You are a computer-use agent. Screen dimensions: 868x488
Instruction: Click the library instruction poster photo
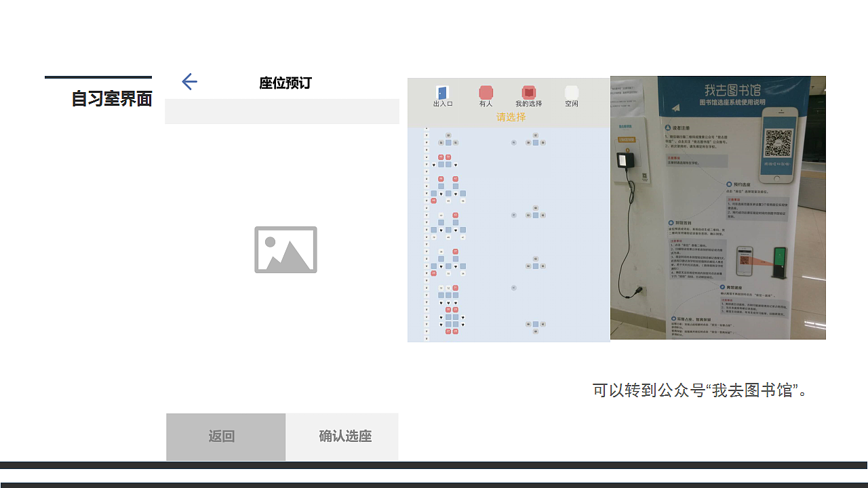[x=718, y=208]
